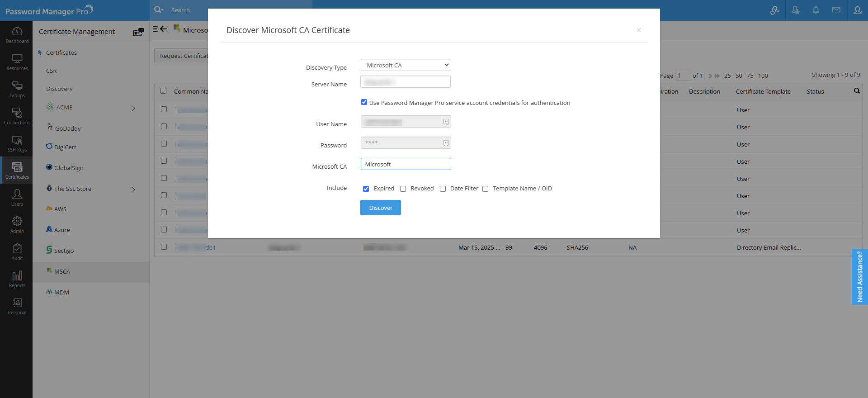Open DigiCert in the side menu
Viewport: 868px width, 398px height.
(x=65, y=147)
